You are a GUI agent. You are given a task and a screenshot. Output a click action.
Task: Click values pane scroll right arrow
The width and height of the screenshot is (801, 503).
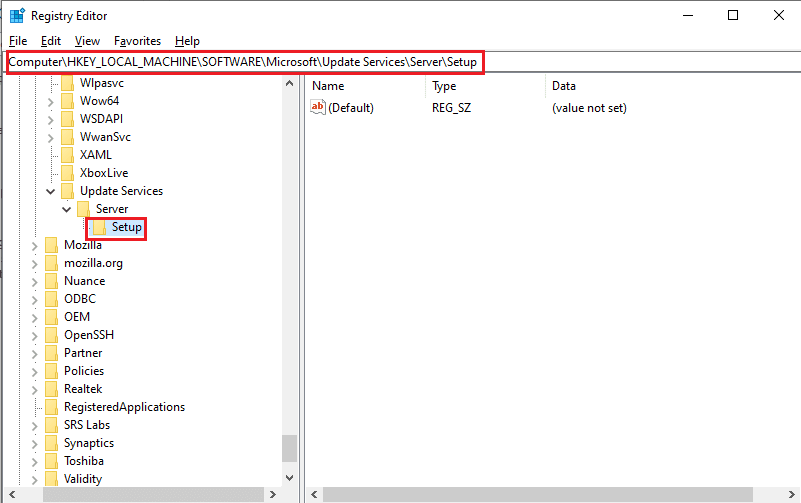click(x=792, y=494)
